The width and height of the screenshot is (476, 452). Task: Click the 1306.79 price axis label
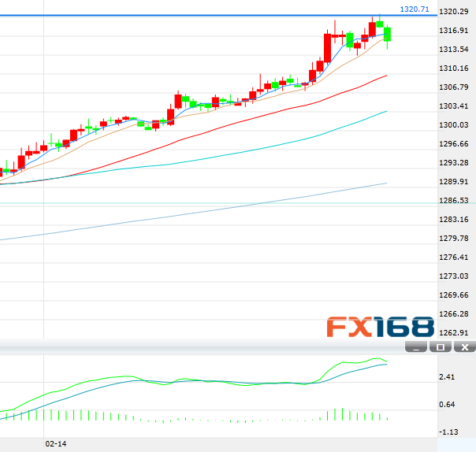455,87
